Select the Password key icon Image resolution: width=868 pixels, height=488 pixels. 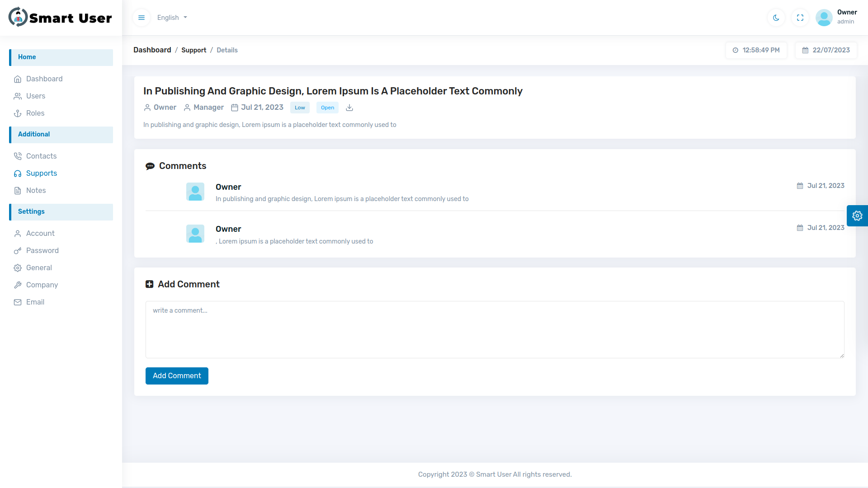click(17, 250)
